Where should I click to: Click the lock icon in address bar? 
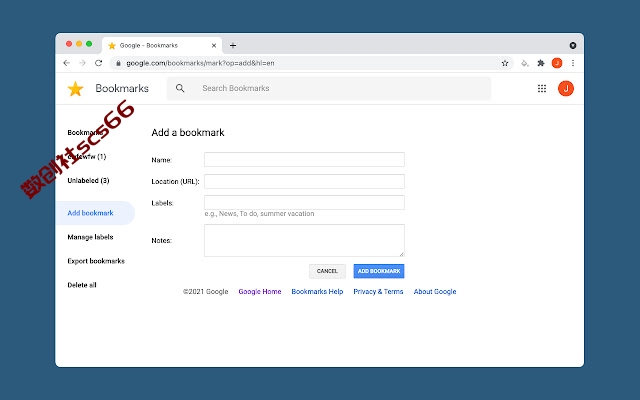pyautogui.click(x=118, y=63)
